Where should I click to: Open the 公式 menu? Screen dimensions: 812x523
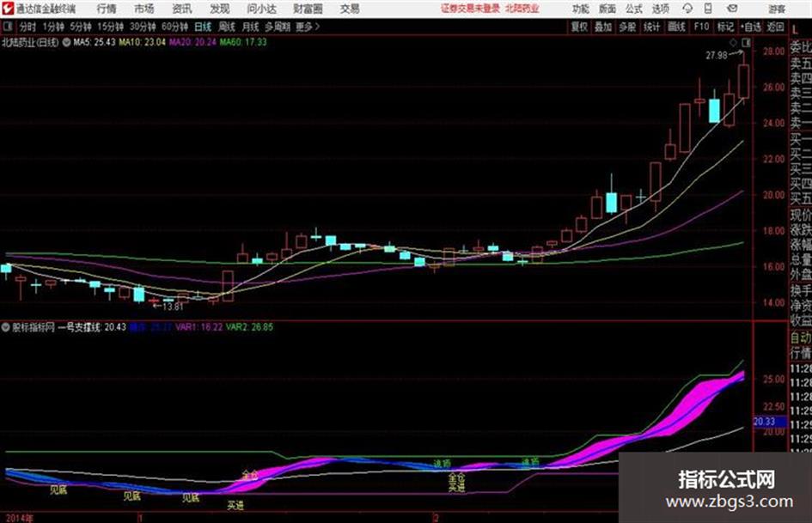point(633,9)
